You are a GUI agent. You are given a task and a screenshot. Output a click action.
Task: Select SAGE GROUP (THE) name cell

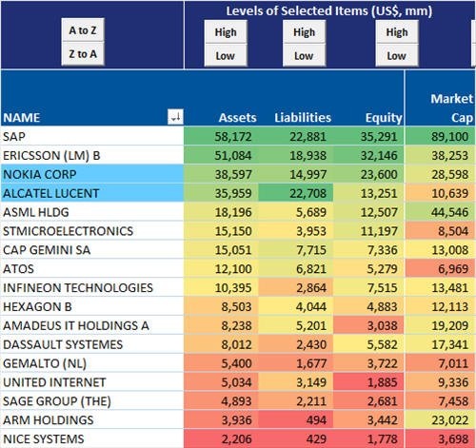tap(92, 401)
